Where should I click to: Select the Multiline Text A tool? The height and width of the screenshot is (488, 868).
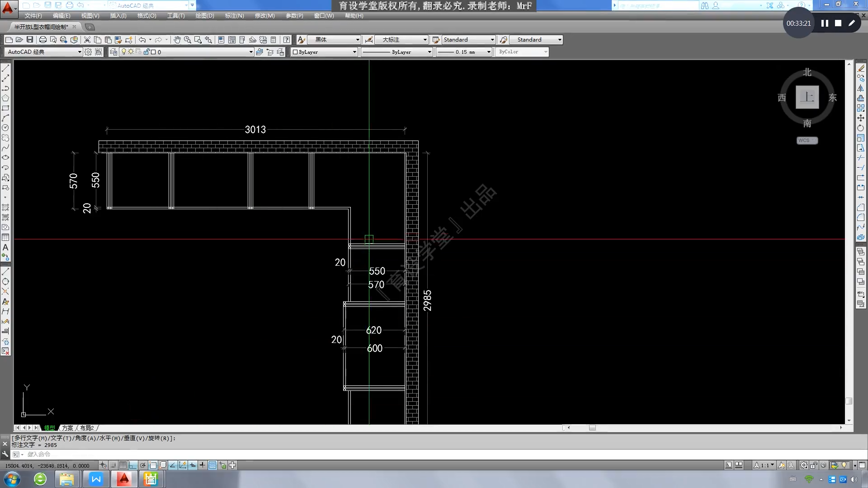click(5, 247)
